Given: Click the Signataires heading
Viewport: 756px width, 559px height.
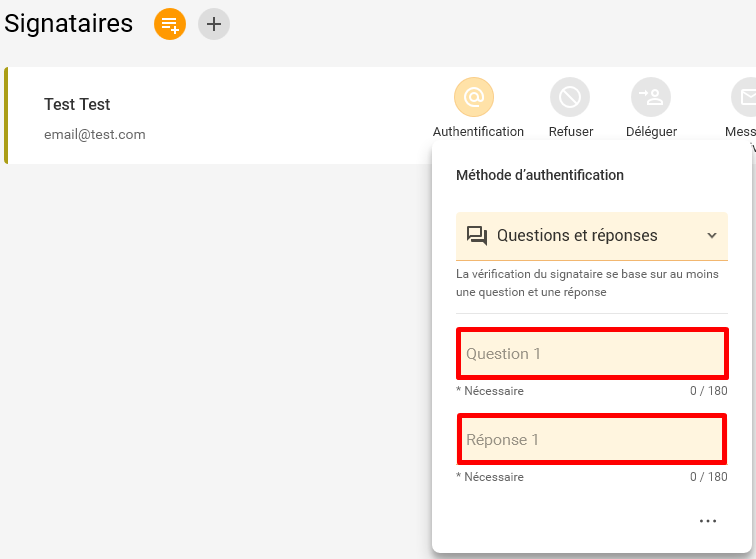Looking at the screenshot, I should (x=68, y=24).
